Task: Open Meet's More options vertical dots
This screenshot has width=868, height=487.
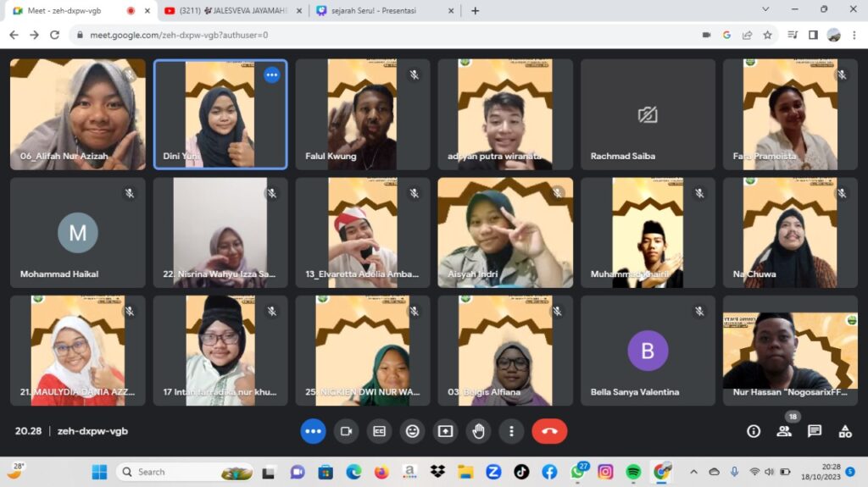Action: click(511, 431)
